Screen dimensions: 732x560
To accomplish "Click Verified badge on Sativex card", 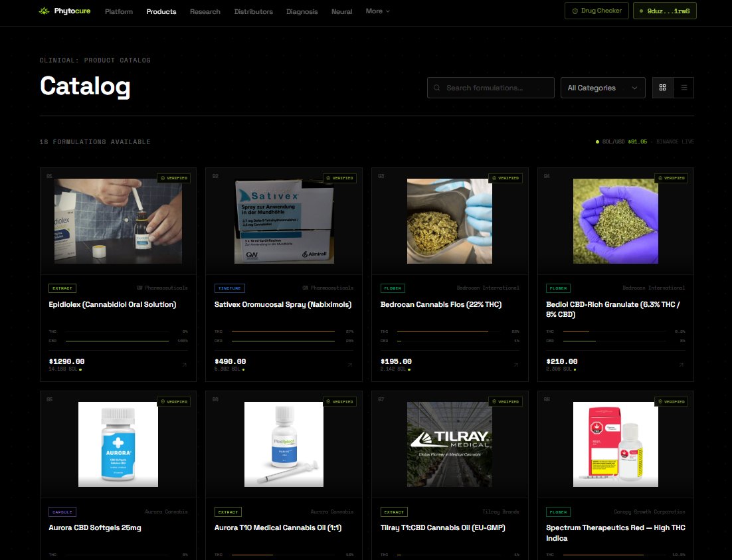I will click(339, 178).
